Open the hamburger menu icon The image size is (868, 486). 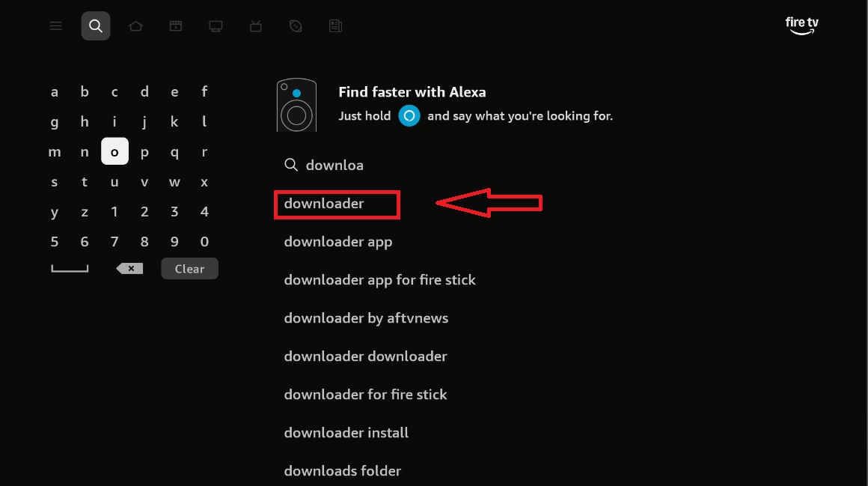pos(55,26)
